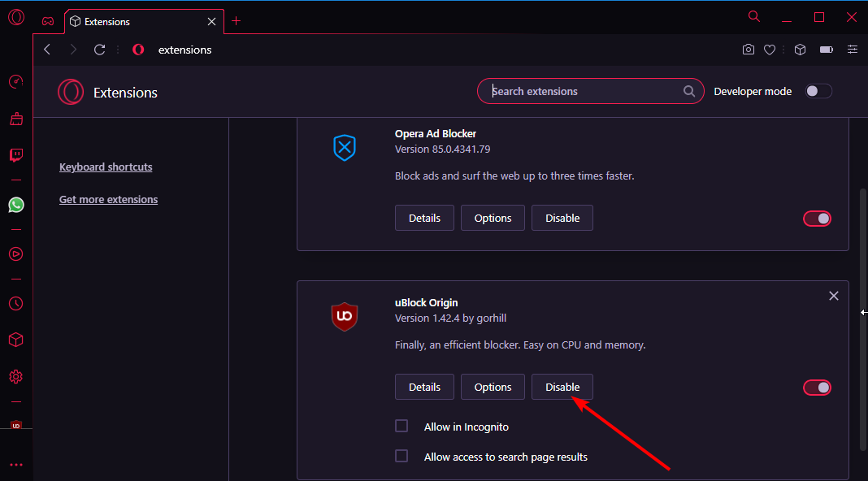Open Options for uBlock Origin
The width and height of the screenshot is (868, 481).
493,387
